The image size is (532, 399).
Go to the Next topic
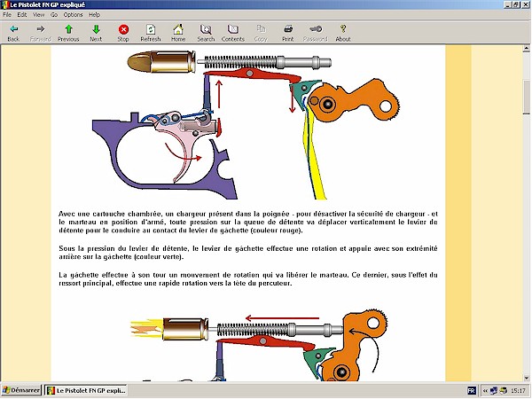pos(96,33)
